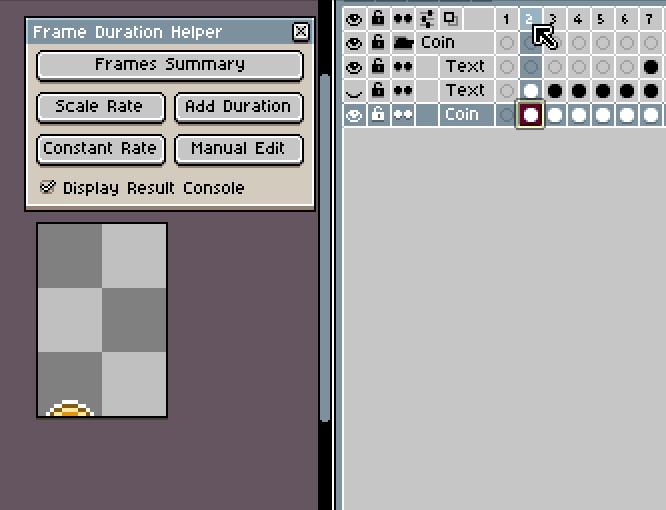
Task: Toggle lock on the Coin group layer
Action: pos(378,43)
